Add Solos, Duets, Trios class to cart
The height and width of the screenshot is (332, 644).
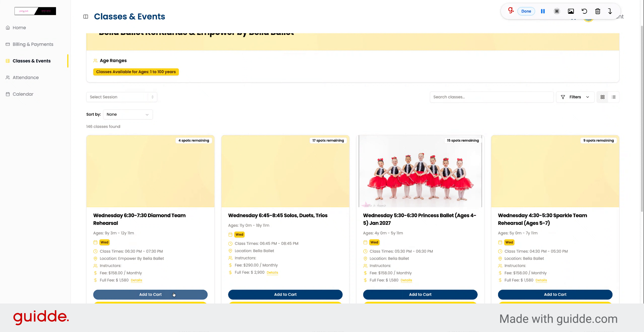pyautogui.click(x=285, y=294)
